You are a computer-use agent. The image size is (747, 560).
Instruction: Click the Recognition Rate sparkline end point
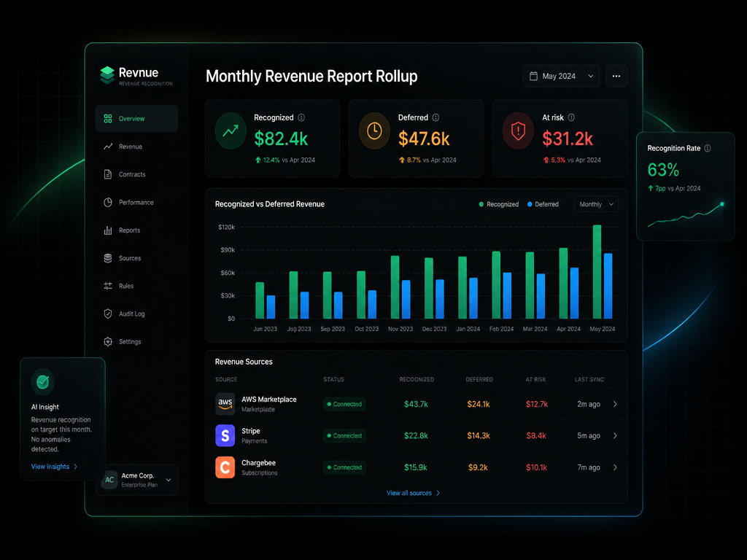[722, 204]
